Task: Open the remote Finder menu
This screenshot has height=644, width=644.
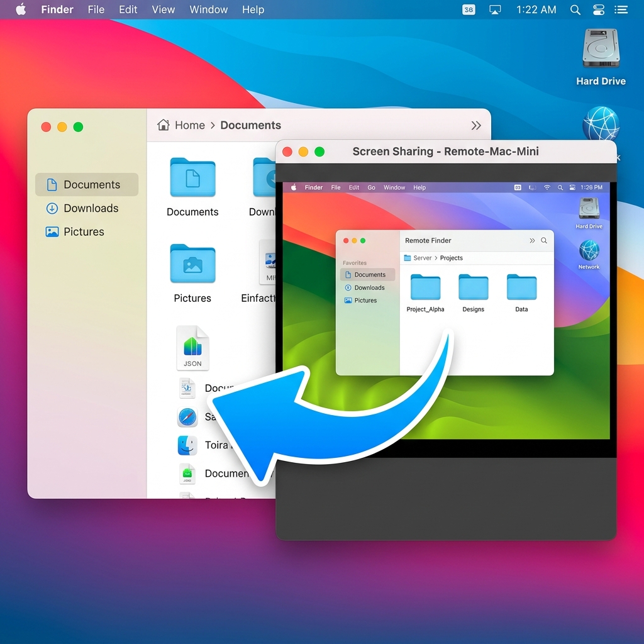Action: (x=313, y=187)
